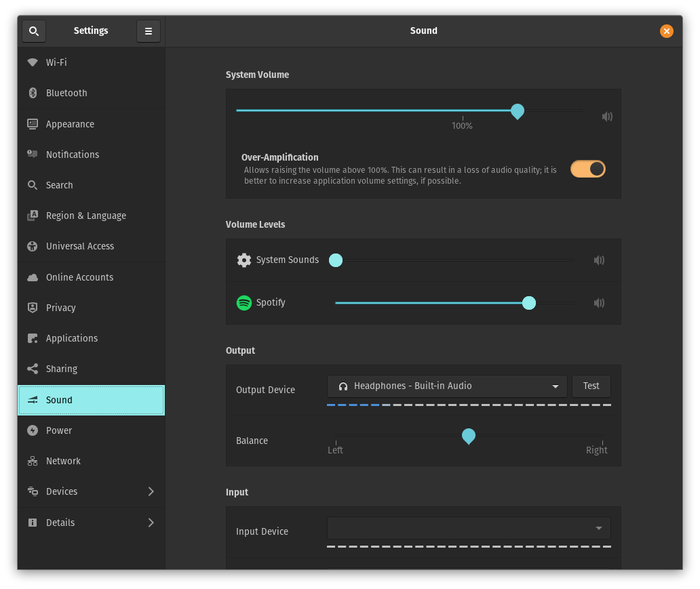
Task: Click the hamburger menu icon
Action: coord(149,31)
